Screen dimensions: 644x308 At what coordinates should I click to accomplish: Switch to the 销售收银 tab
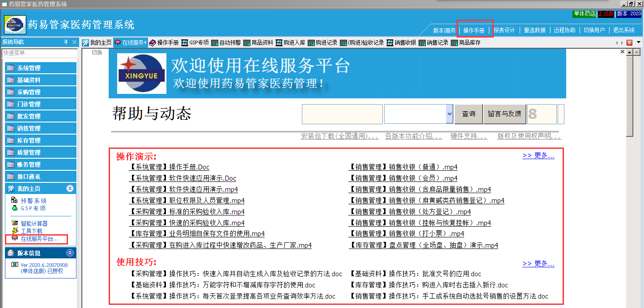(x=401, y=43)
